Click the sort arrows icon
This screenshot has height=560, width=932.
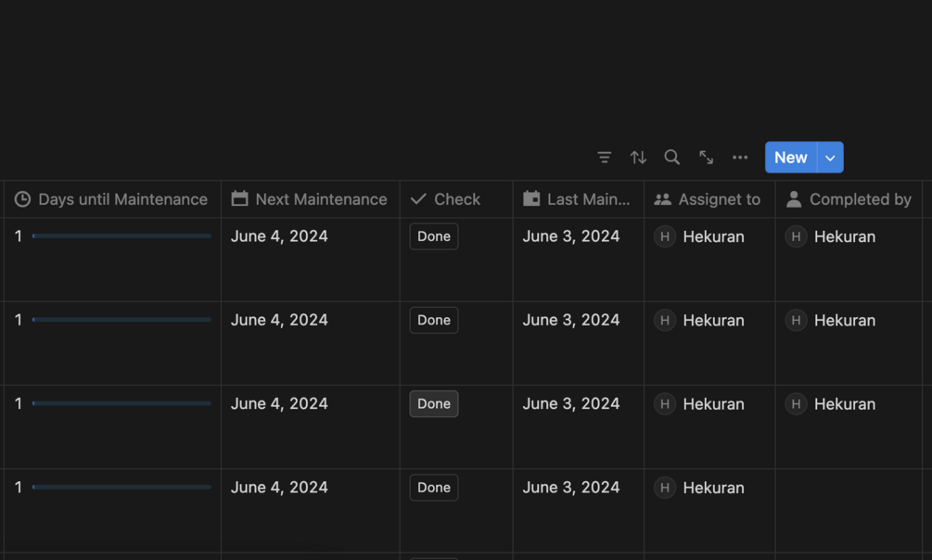[638, 158]
